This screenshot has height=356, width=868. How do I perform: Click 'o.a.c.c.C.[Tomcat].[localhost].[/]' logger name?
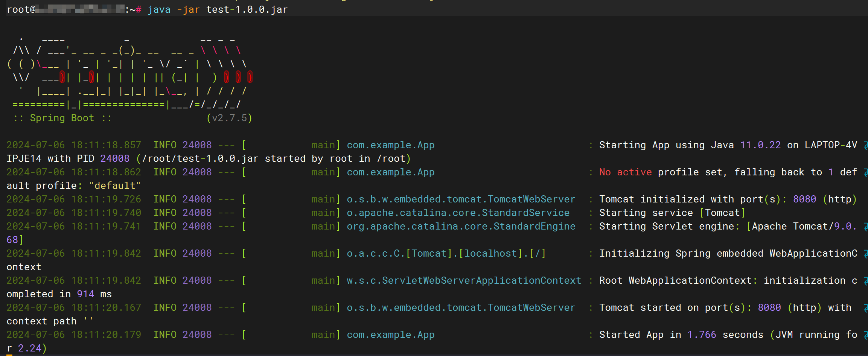click(446, 253)
